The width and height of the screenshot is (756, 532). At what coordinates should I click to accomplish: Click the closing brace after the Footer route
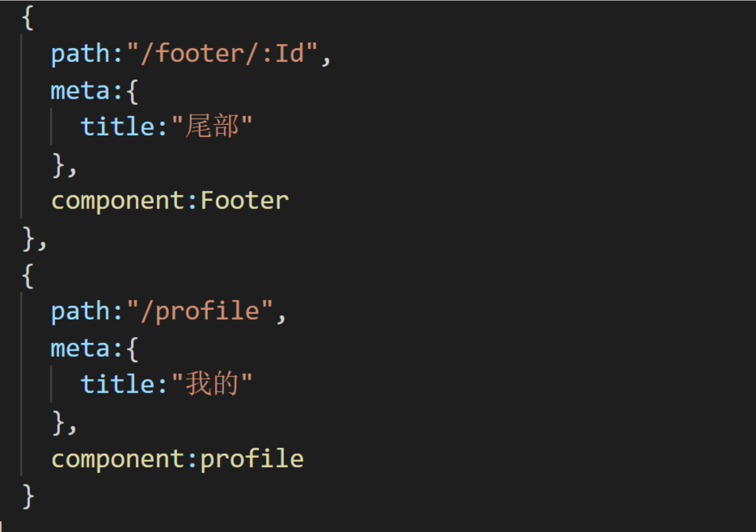(x=29, y=238)
